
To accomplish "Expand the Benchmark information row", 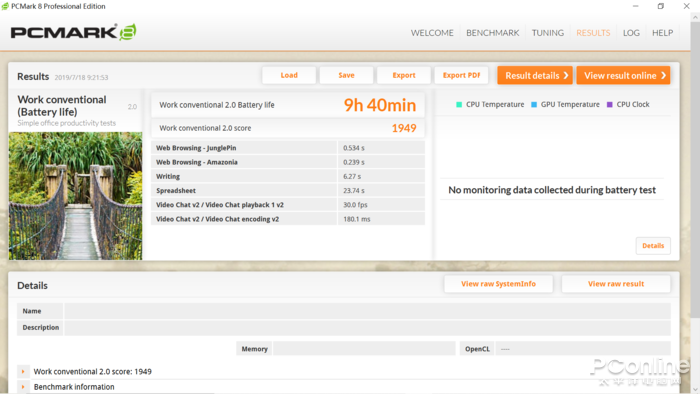I will [x=23, y=387].
